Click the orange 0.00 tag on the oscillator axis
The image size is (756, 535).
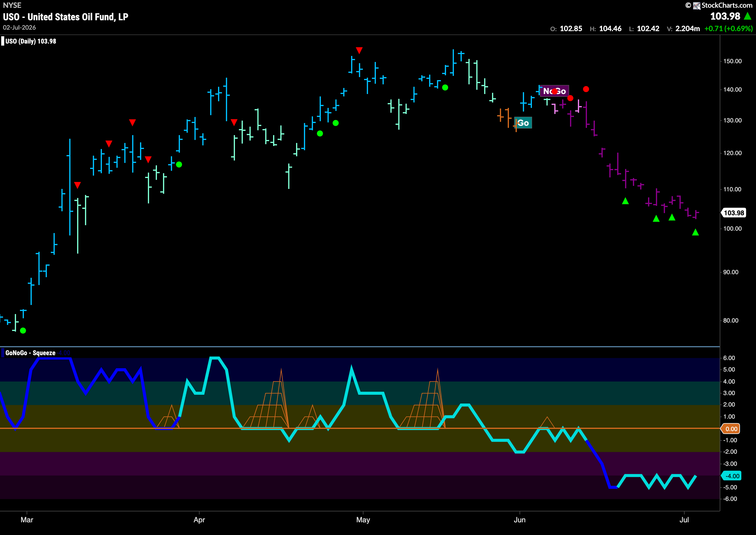(x=731, y=429)
